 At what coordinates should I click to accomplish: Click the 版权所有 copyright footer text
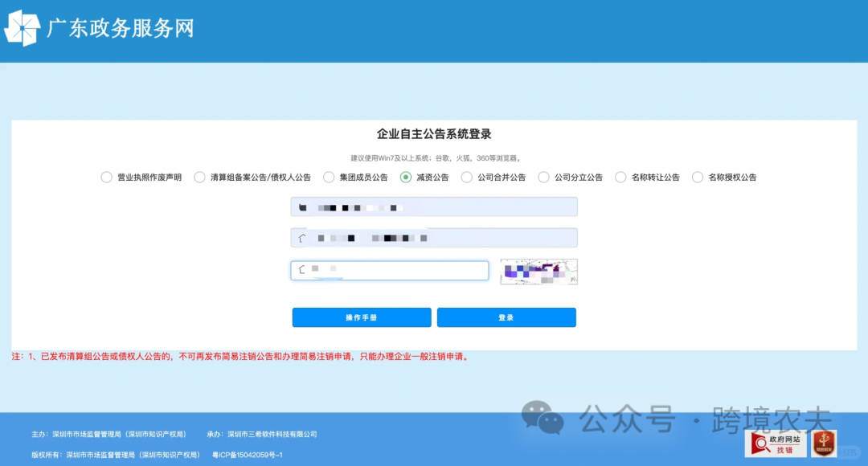click(117, 455)
